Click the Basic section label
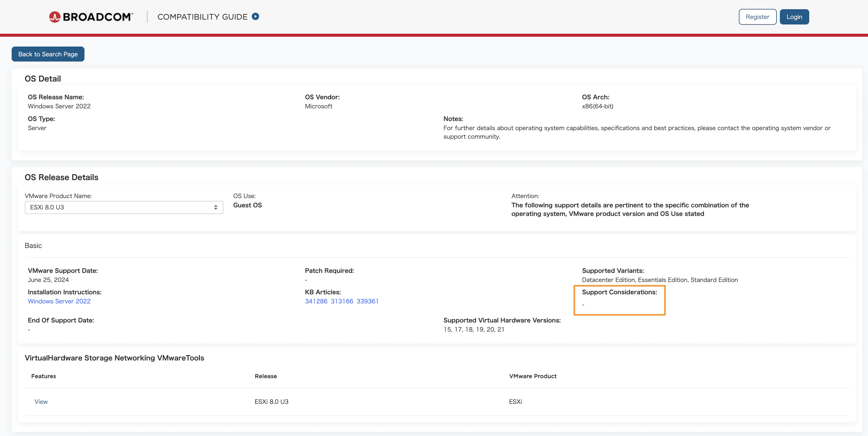 point(33,246)
